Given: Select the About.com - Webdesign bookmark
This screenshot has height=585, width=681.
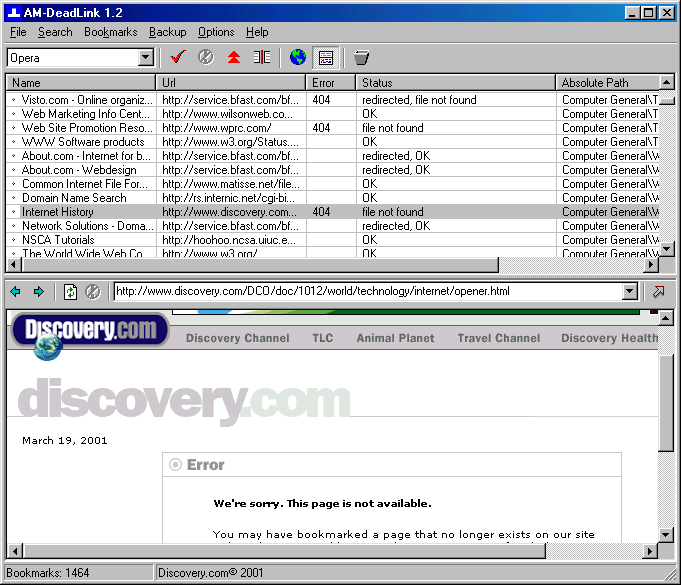Looking at the screenshot, I should (x=332, y=170).
